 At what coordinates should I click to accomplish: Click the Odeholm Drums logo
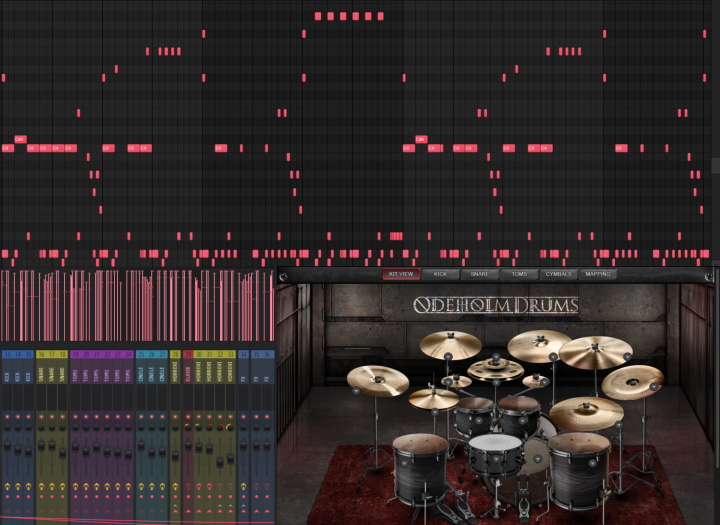tap(495, 305)
